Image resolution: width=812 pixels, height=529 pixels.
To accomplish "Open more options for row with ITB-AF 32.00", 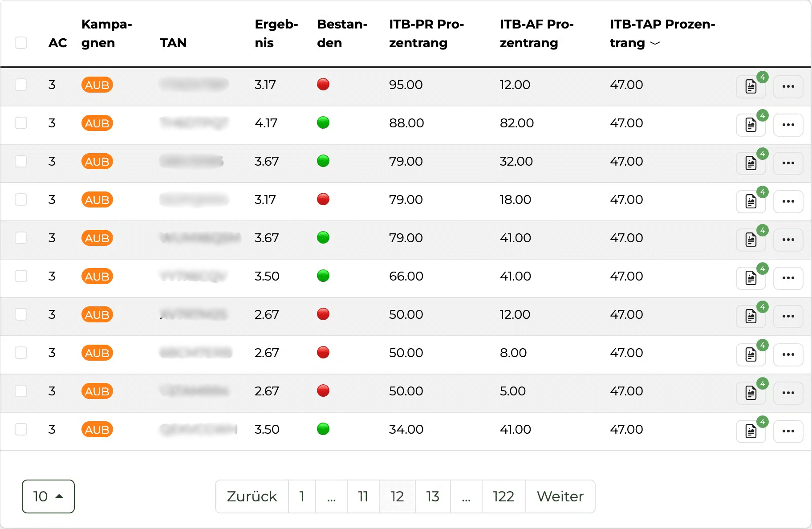I will click(x=788, y=163).
